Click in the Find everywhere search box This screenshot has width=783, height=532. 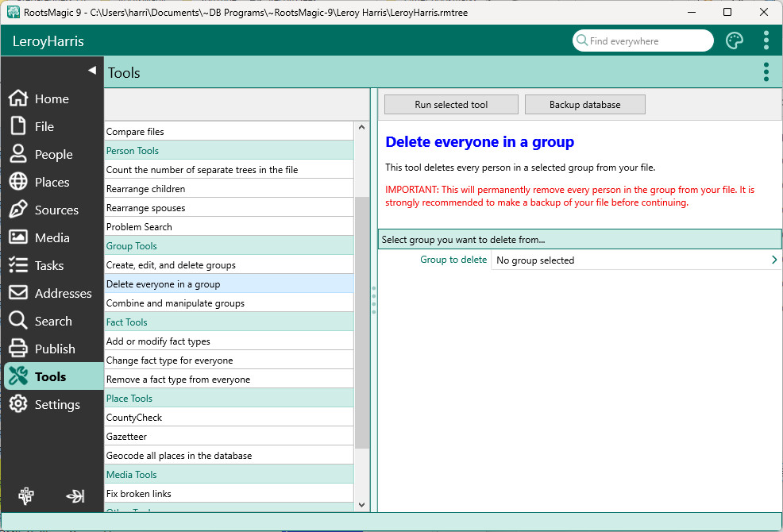647,41
